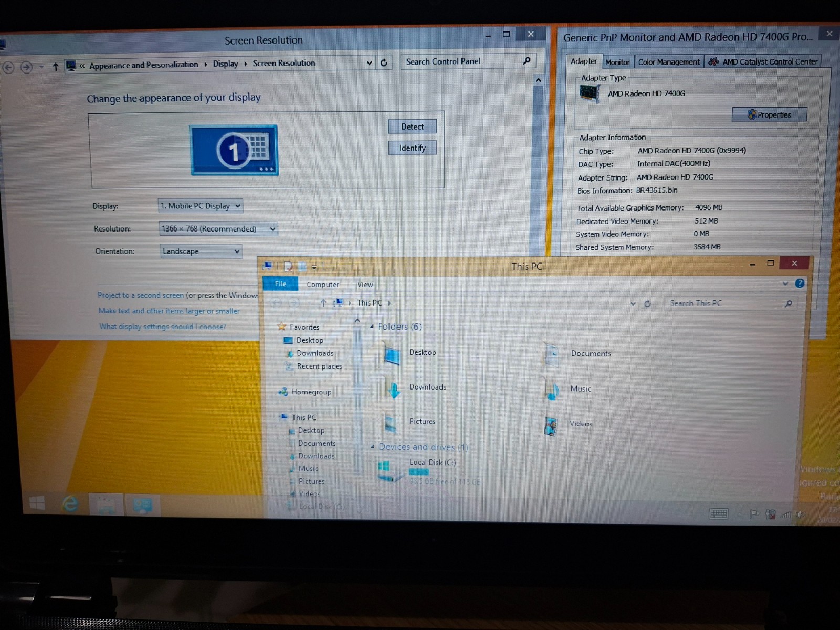
Task: Open the Desktop folder icon
Action: click(x=392, y=354)
